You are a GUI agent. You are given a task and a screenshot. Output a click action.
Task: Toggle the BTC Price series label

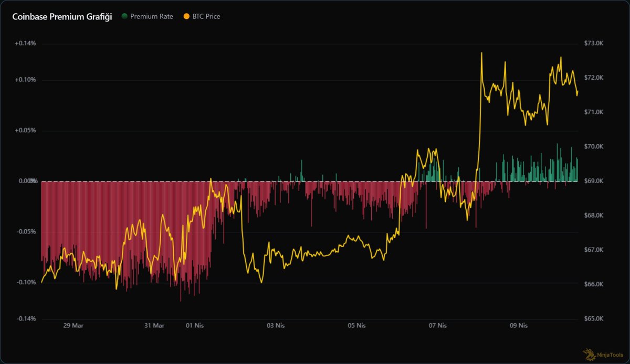(207, 16)
